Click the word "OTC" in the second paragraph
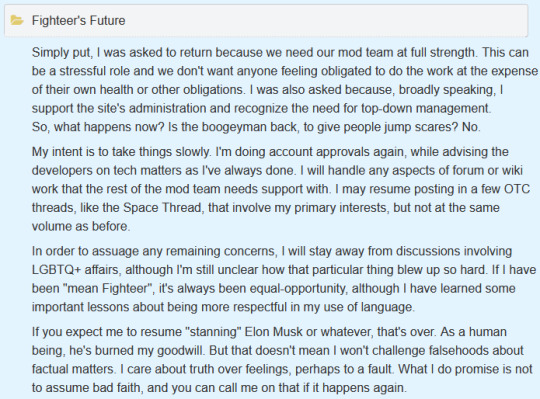The image size is (540, 399). 517,189
